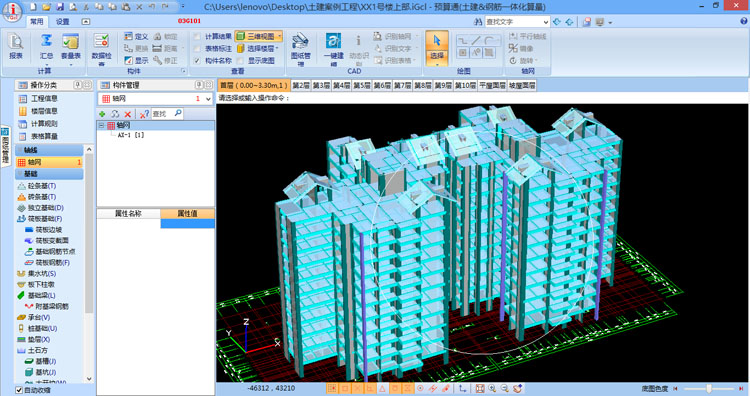Image resolution: width=750 pixels, height=396 pixels.
Task: Click the red X delete component icon
Action: [128, 114]
